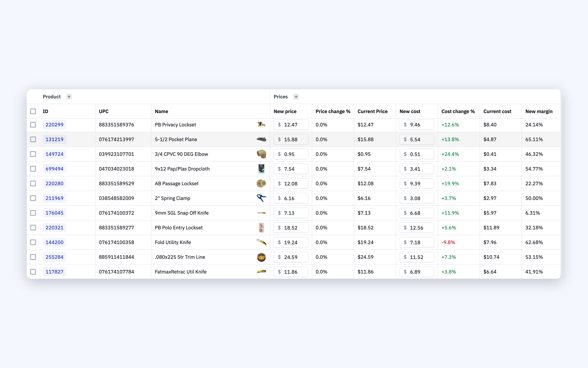588x368 pixels.
Task: Click the New price column header
Action: pos(285,111)
